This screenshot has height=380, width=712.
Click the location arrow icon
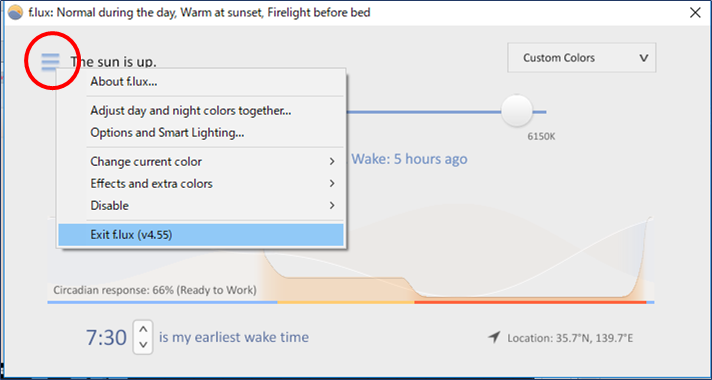[494, 337]
